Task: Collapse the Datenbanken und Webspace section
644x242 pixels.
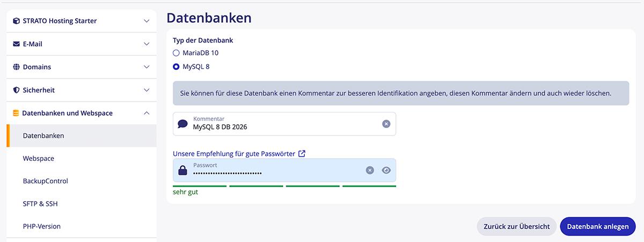Action: (147, 113)
